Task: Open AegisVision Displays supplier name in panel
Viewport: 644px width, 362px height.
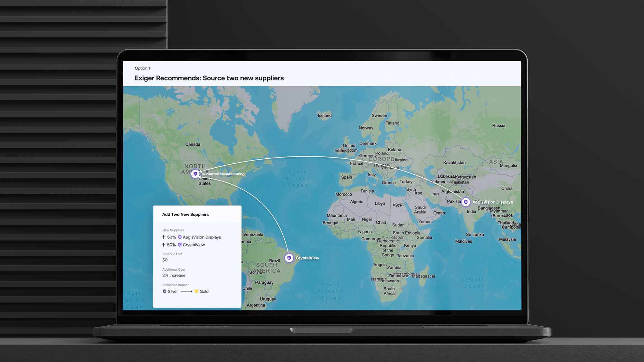Action: [x=202, y=237]
